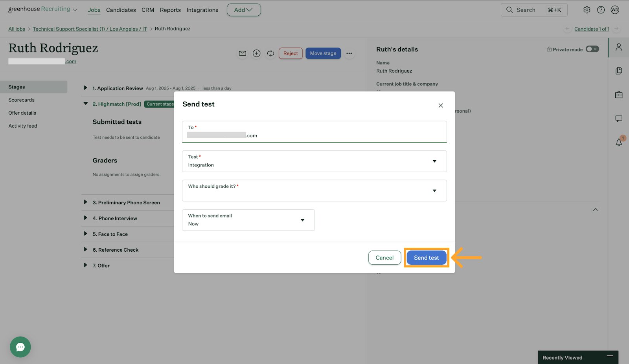Close the Send test dialog
This screenshot has height=364, width=629.
[x=441, y=105]
